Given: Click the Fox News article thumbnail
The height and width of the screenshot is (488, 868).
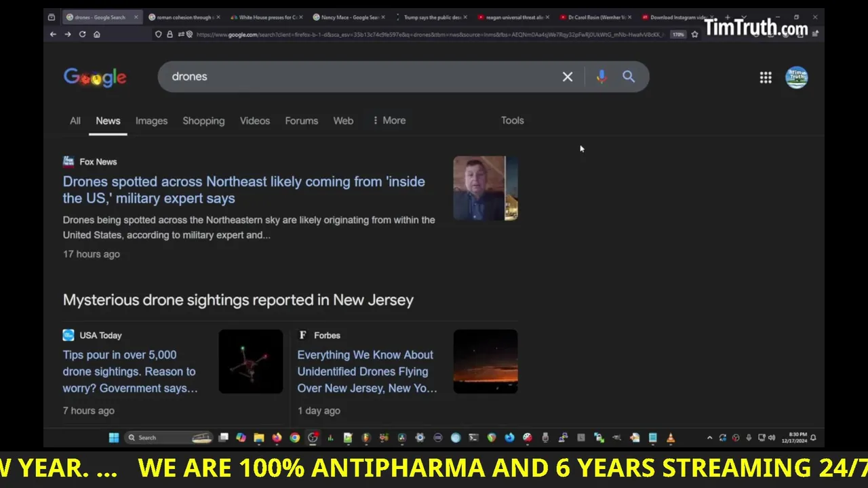Looking at the screenshot, I should tap(486, 188).
